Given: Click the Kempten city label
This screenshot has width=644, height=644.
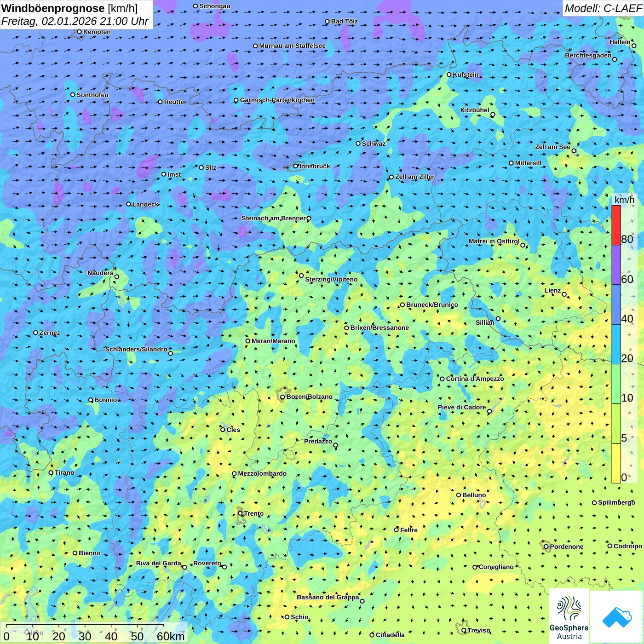Looking at the screenshot, I should coord(97,32).
